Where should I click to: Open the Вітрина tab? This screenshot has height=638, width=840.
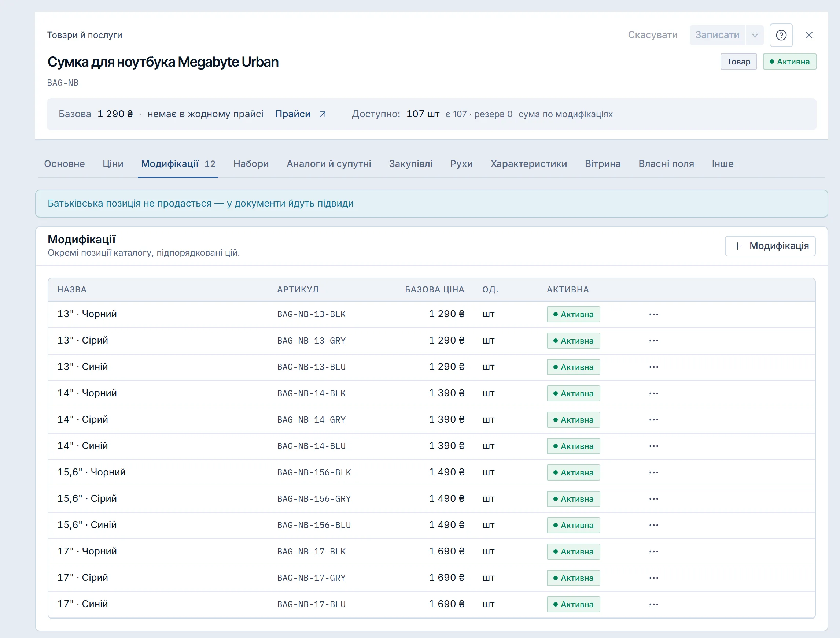(x=603, y=164)
